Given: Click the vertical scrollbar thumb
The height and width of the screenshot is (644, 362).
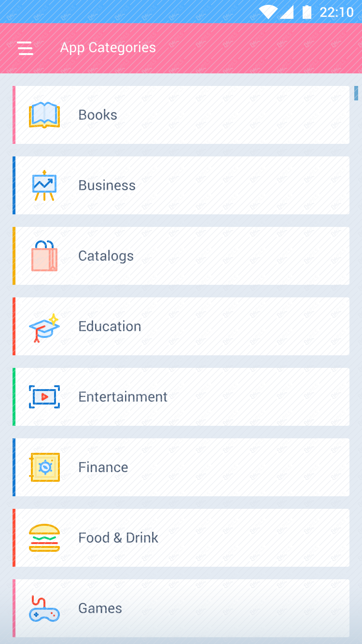Looking at the screenshot, I should click(356, 93).
